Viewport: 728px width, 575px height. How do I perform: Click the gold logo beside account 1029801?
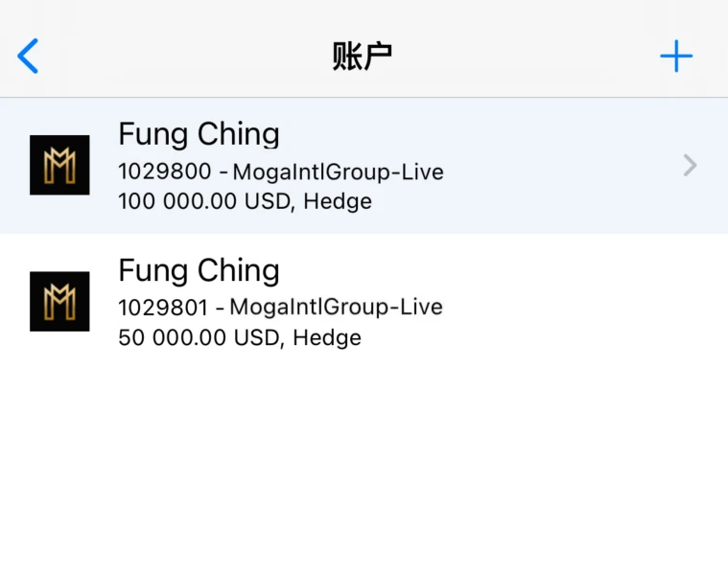click(x=59, y=301)
